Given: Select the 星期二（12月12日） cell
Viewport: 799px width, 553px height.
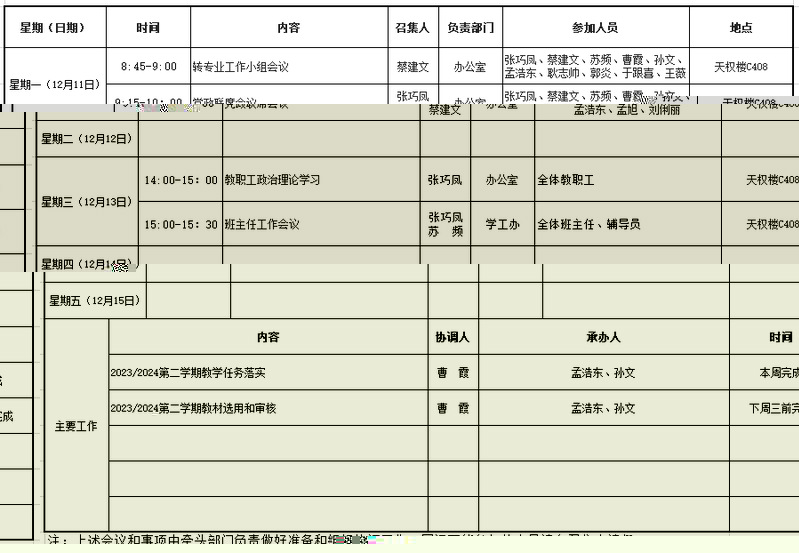Looking at the screenshot, I should pos(87,139).
